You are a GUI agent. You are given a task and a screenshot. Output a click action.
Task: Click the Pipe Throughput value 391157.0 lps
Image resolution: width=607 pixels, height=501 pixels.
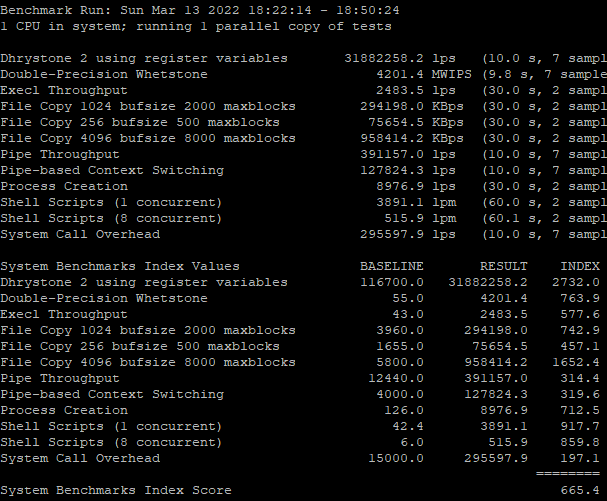408,154
